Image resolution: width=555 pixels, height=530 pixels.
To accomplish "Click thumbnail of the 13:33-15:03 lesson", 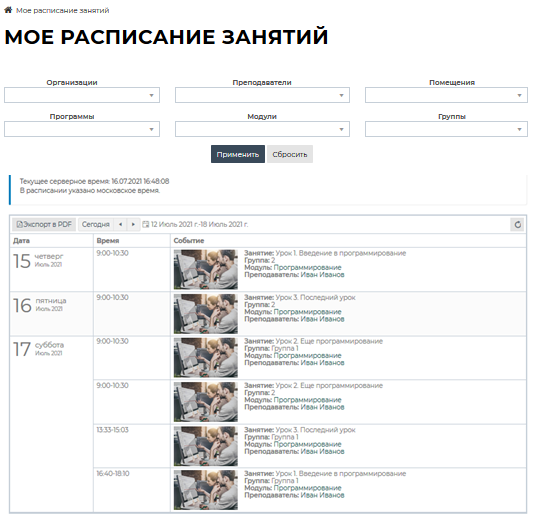I will (x=206, y=446).
